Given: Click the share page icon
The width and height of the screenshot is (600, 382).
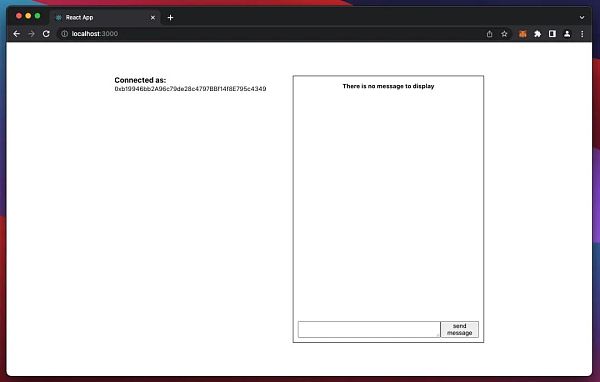Looking at the screenshot, I should click(489, 34).
